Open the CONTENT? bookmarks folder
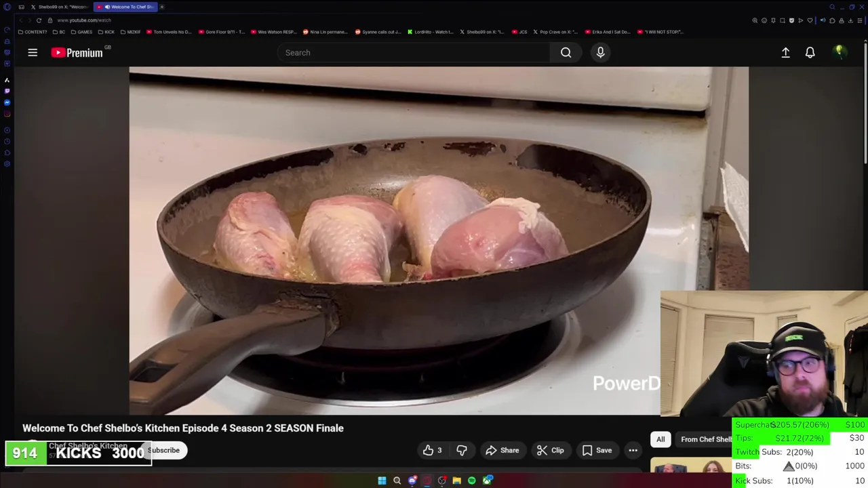This screenshot has height=488, width=868. (33, 32)
